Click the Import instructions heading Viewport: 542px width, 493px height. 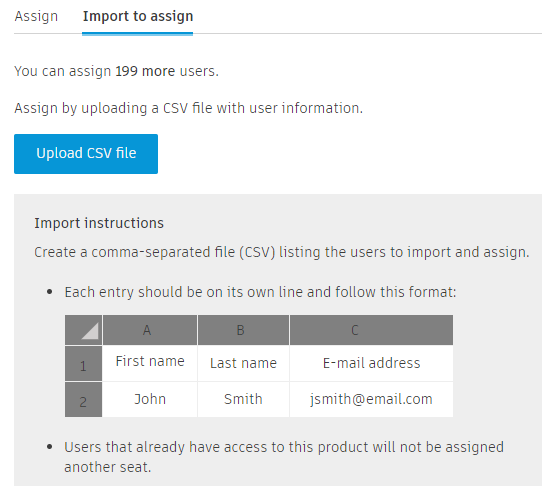[x=99, y=223]
